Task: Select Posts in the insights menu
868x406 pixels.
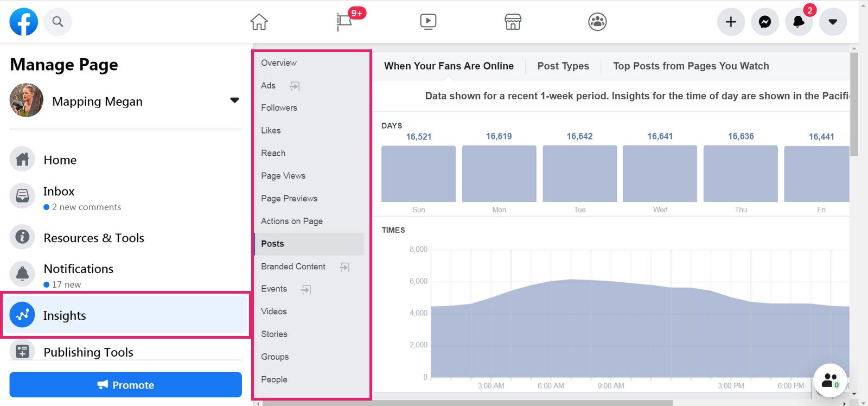Action: coord(309,244)
